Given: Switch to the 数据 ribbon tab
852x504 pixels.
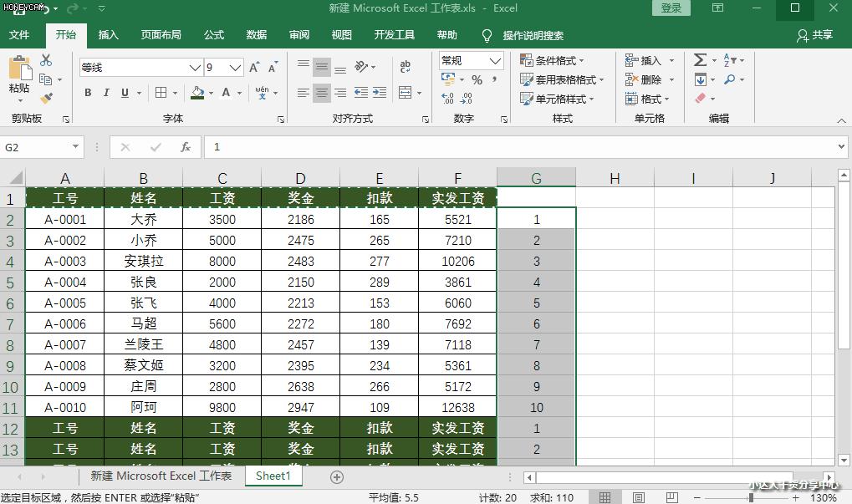Looking at the screenshot, I should [255, 36].
